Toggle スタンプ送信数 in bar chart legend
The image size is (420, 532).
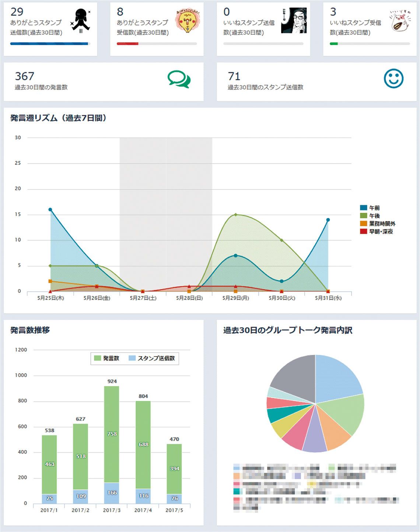point(152,358)
